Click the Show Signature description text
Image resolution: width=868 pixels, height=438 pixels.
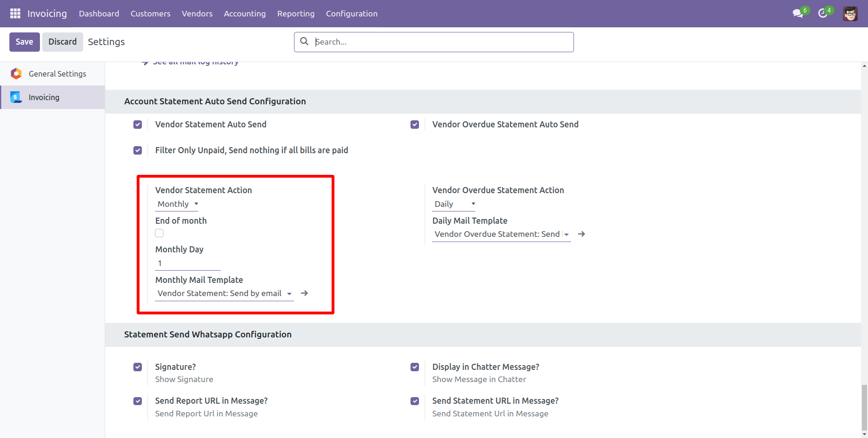(184, 379)
